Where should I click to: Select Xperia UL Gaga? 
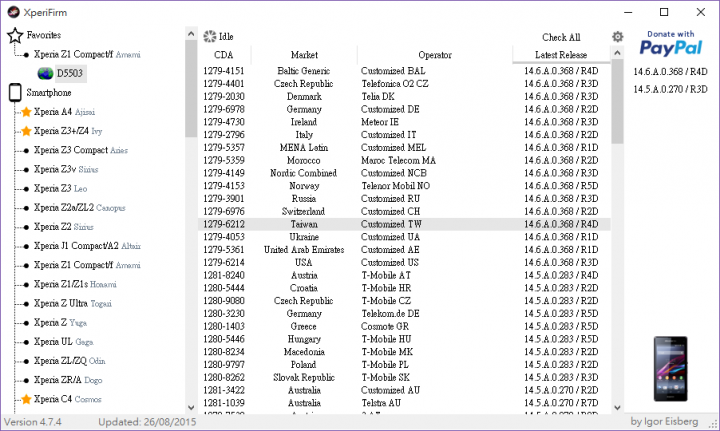coord(63,342)
